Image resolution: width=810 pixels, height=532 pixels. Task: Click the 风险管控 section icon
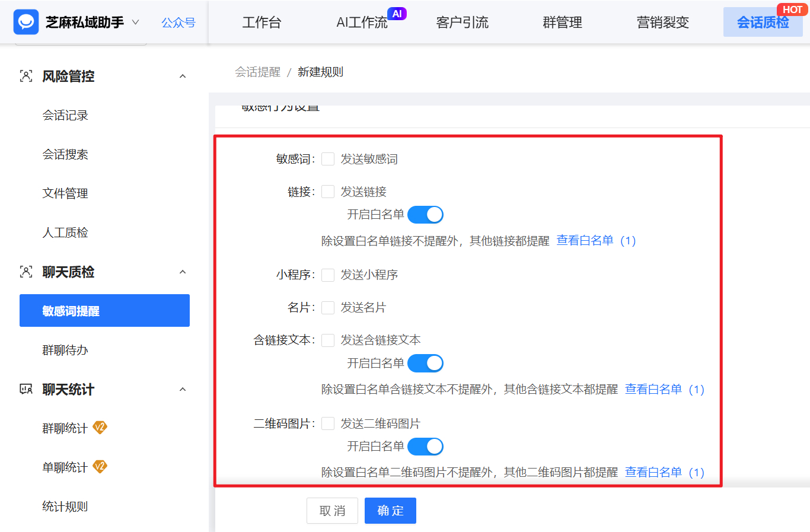tap(25, 76)
